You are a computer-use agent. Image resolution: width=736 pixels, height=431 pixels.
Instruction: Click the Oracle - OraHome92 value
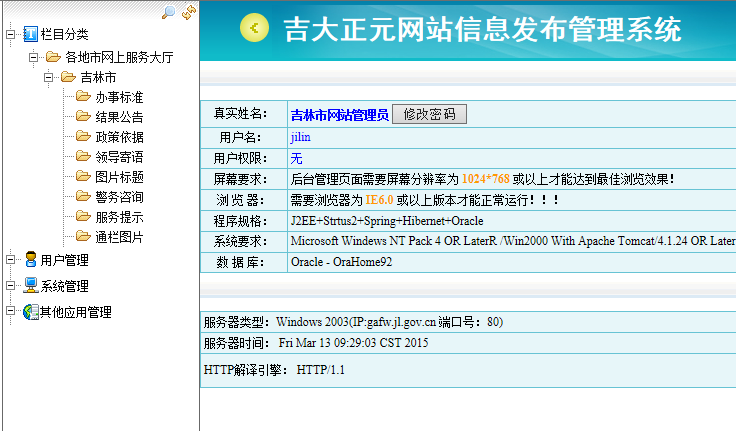(x=341, y=262)
